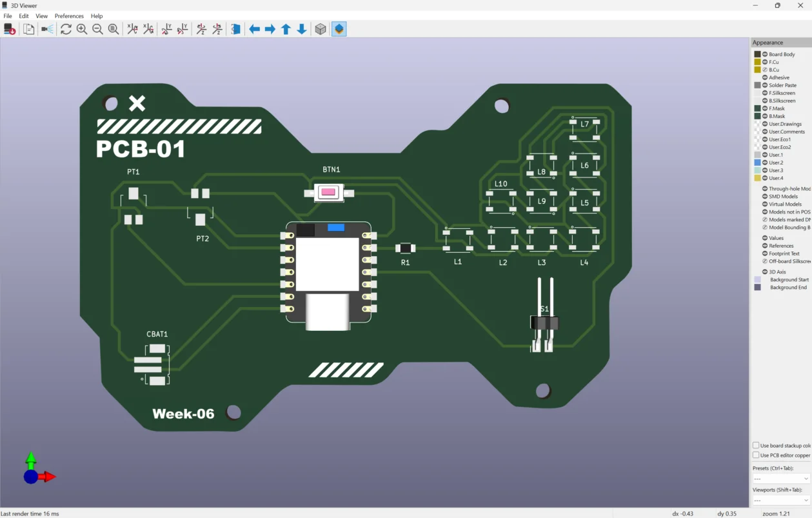Hide SMD Models

[765, 197]
